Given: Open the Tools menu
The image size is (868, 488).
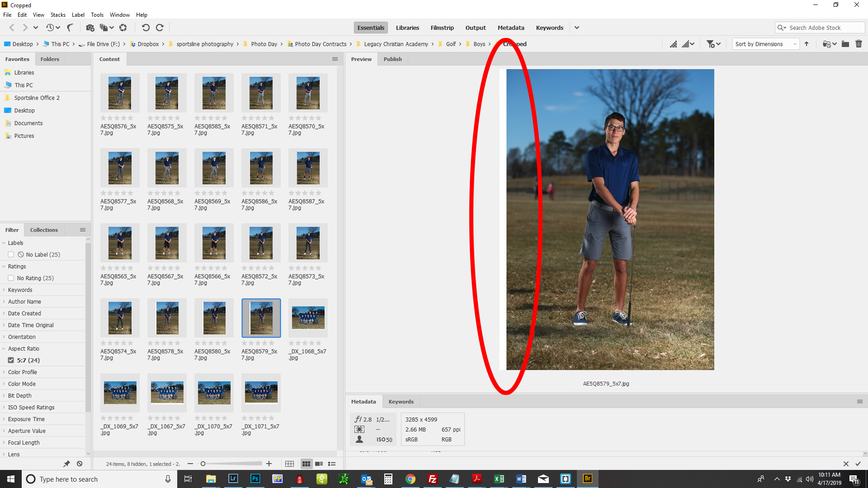Looking at the screenshot, I should pos(97,15).
